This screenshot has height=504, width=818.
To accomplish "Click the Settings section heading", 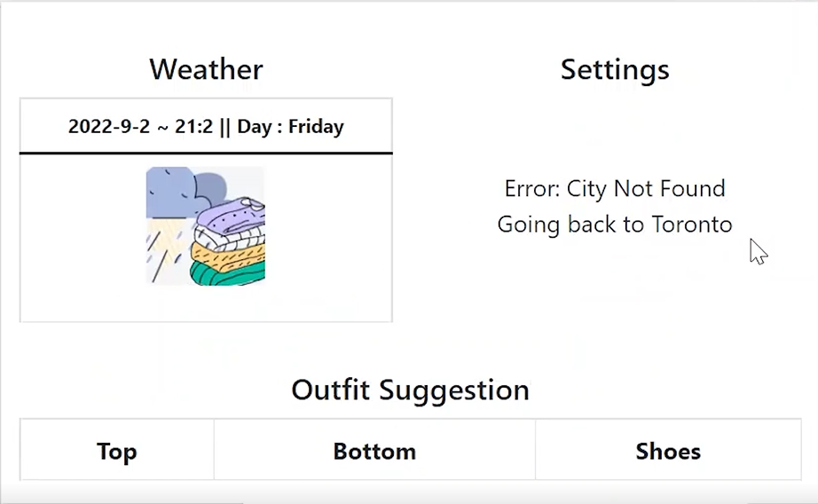I will [x=615, y=69].
